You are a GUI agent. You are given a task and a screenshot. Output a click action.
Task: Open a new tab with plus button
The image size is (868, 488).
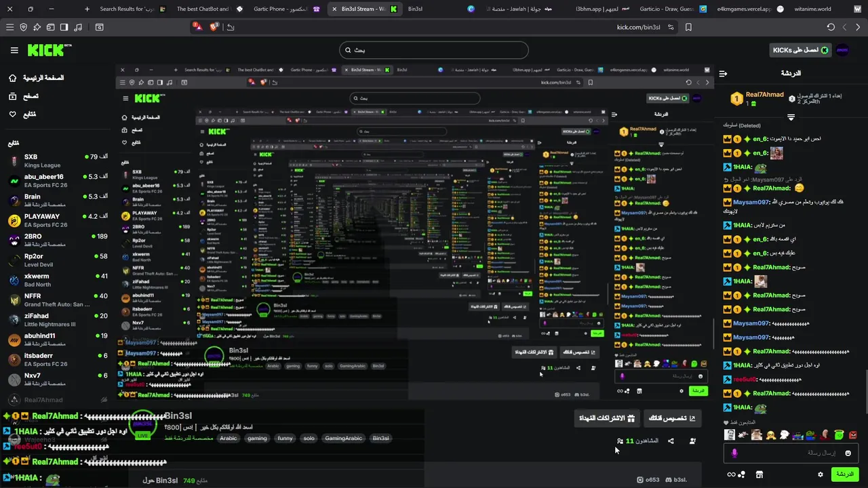[87, 9]
